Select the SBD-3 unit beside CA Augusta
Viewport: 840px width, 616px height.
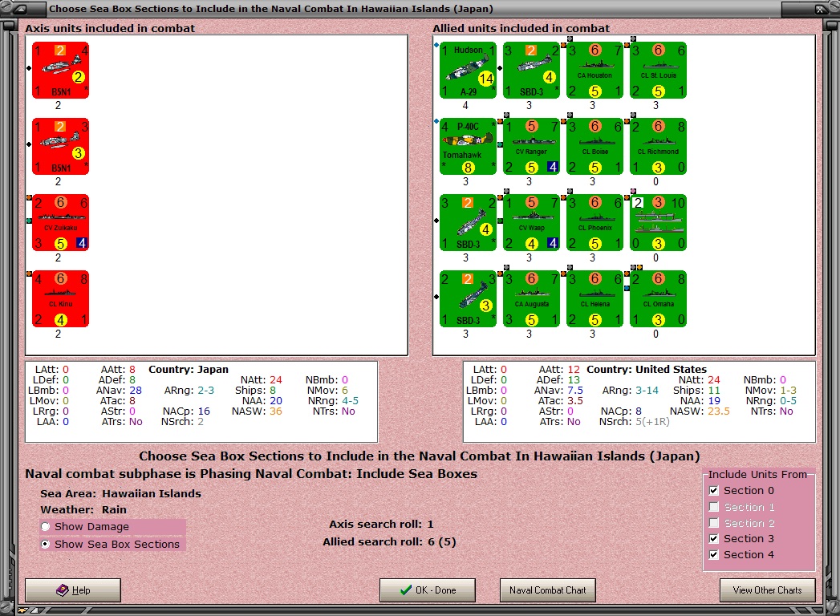[468, 298]
